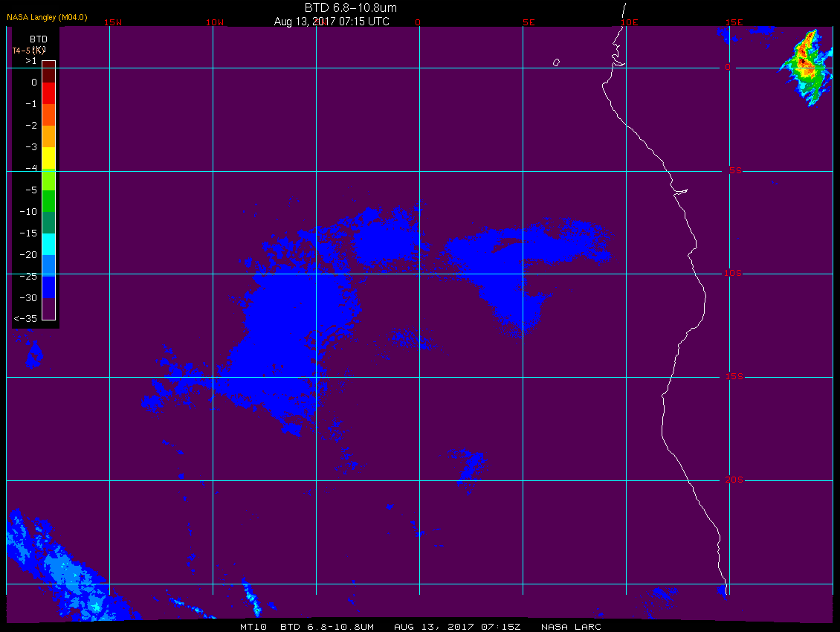Viewport: 840px width, 632px height.
Task: Click the footer date 'AUG 13, 2017 07:15Z'
Action: 457,627
